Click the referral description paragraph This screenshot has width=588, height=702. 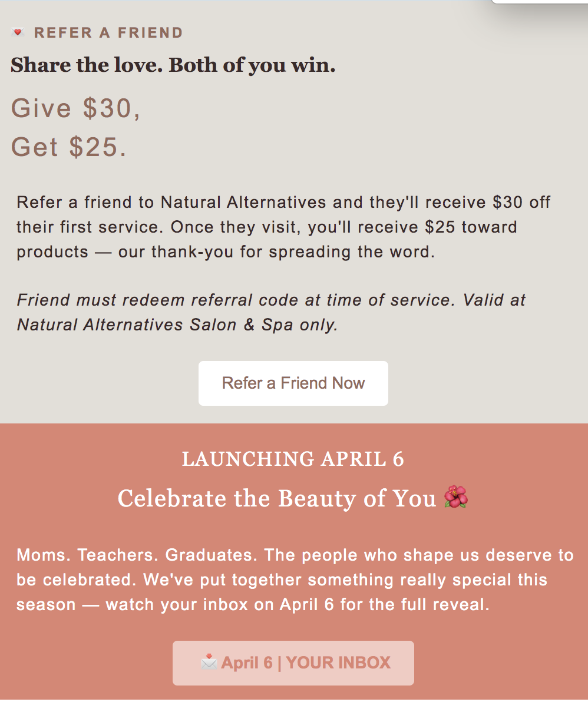click(x=283, y=227)
